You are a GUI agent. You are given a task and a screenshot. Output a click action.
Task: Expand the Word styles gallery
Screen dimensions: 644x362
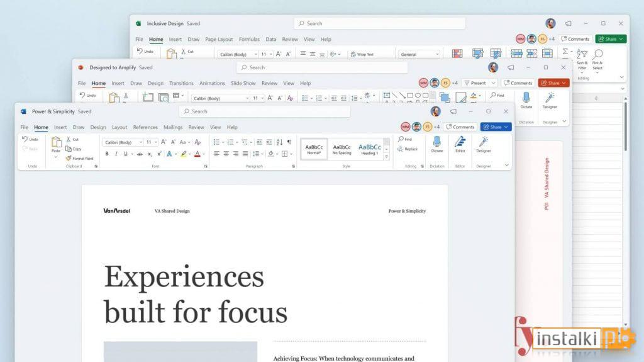tap(387, 156)
